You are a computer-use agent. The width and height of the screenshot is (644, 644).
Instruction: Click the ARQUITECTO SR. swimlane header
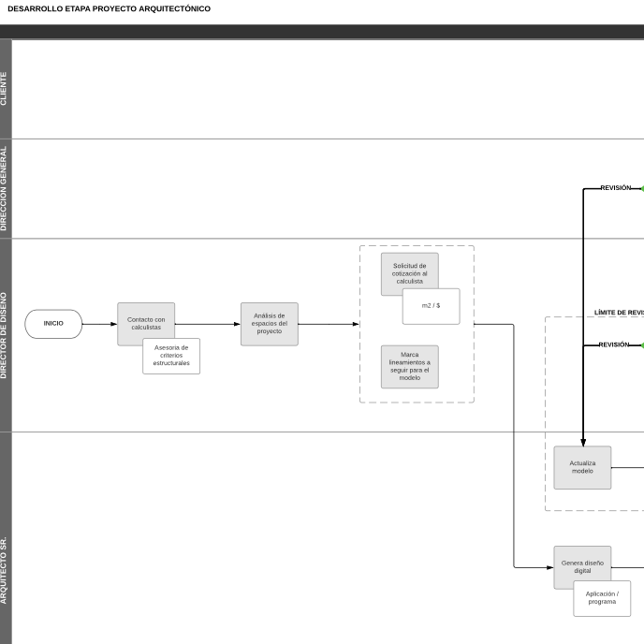point(6,569)
